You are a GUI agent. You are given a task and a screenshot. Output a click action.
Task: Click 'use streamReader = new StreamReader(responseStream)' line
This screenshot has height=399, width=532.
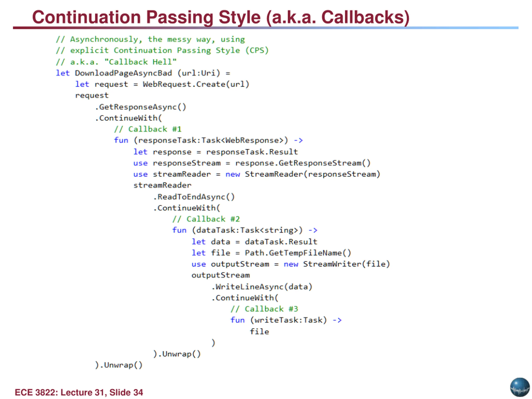[x=257, y=174]
